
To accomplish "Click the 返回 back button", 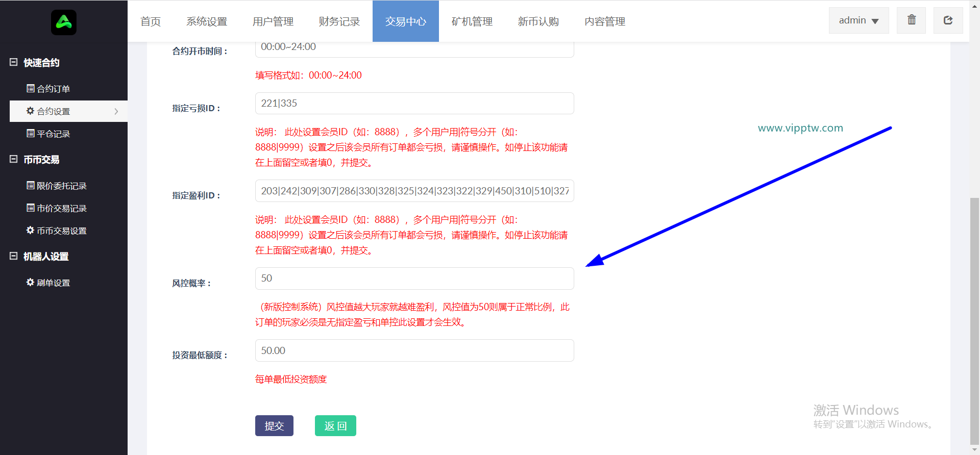I will (x=335, y=425).
